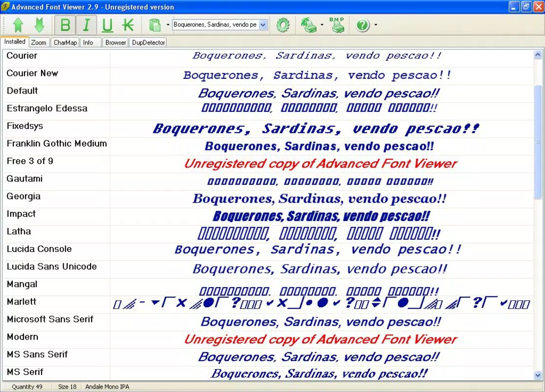Click the Quantity 49 status entry
The width and height of the screenshot is (545, 392).
27,387
